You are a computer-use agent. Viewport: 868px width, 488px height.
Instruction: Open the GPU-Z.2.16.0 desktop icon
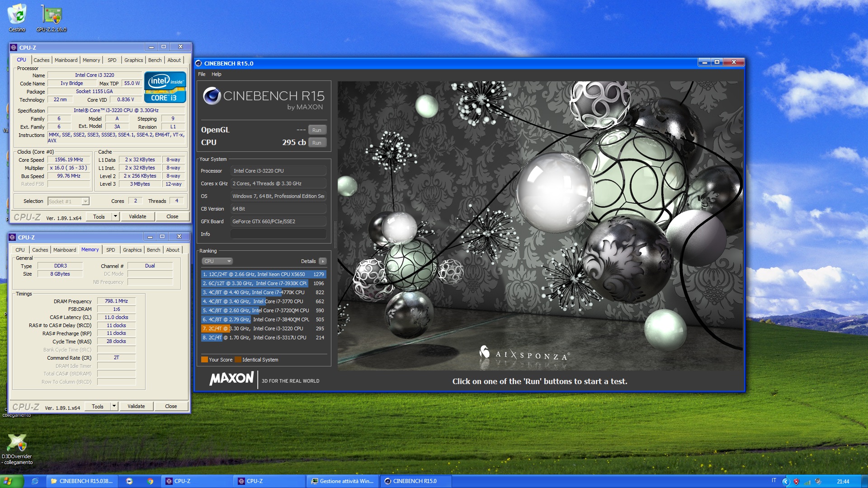[52, 18]
